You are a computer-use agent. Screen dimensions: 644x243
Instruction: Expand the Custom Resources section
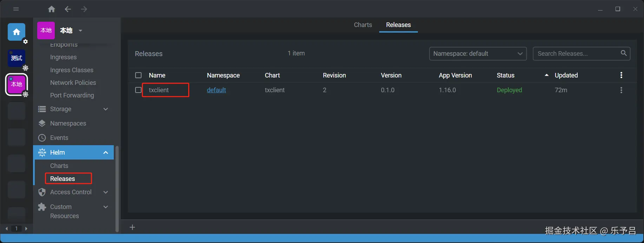click(106, 207)
